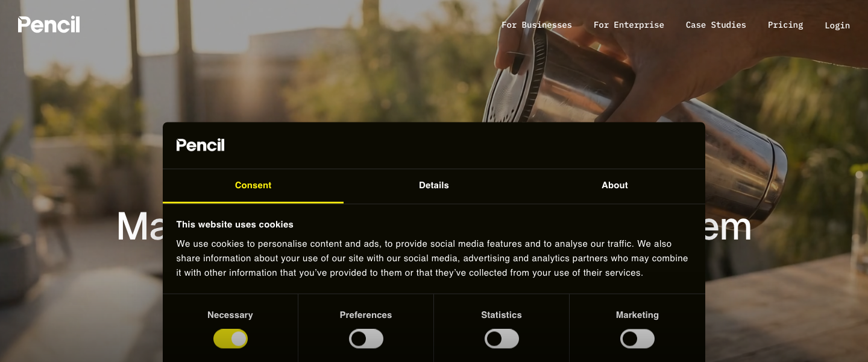Click the Marketing label text

tap(637, 315)
